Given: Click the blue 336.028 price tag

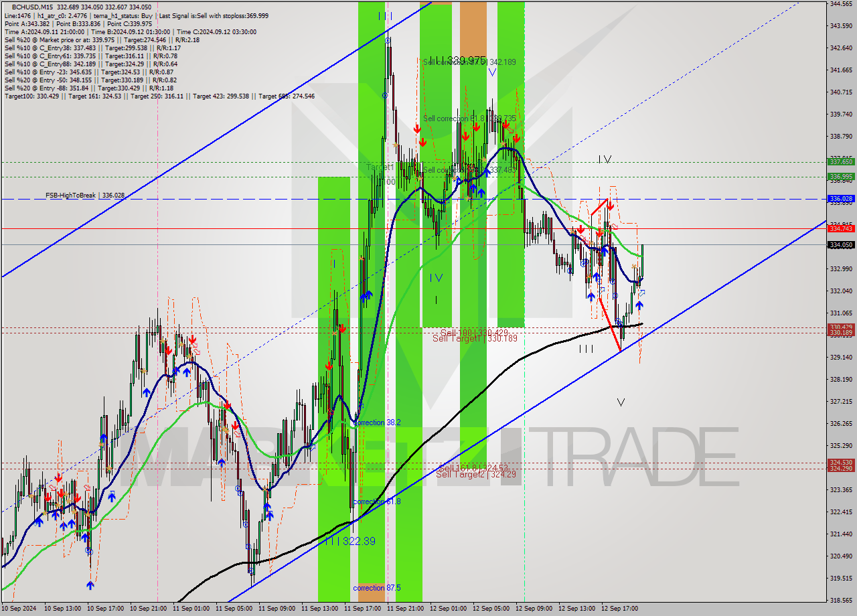Looking at the screenshot, I should coord(841,199).
